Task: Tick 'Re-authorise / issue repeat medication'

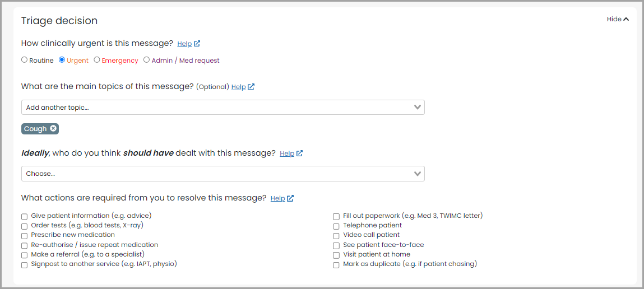Action: click(25, 245)
